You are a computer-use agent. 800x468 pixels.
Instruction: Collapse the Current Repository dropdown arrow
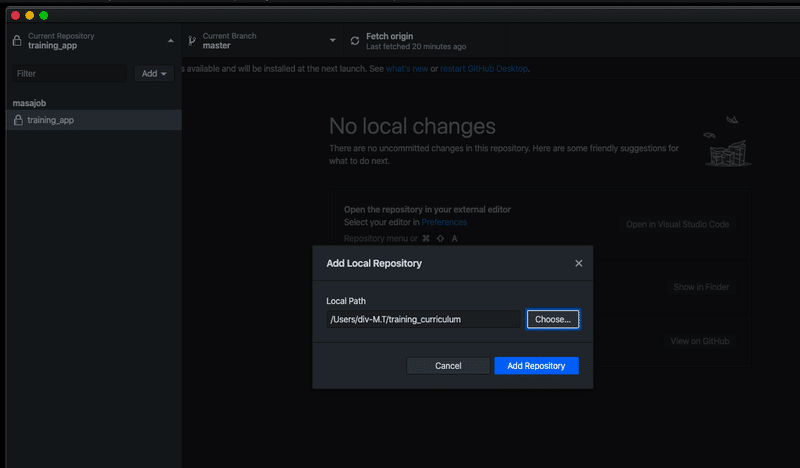[x=170, y=41]
